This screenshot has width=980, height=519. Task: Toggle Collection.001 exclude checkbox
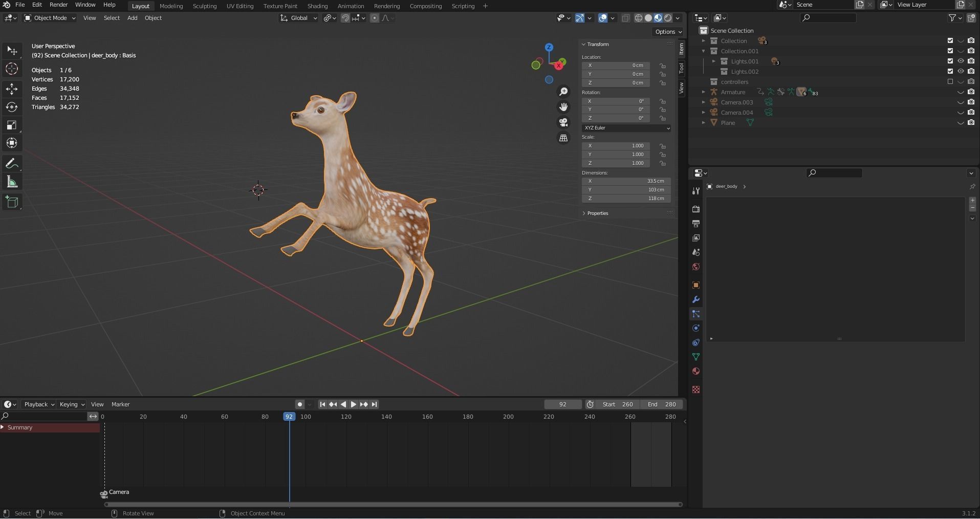(950, 51)
